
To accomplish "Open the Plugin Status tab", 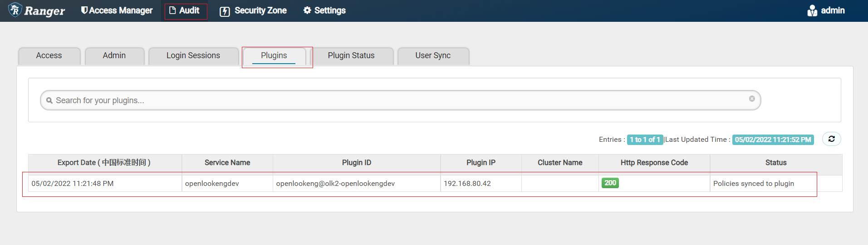I will (x=351, y=55).
